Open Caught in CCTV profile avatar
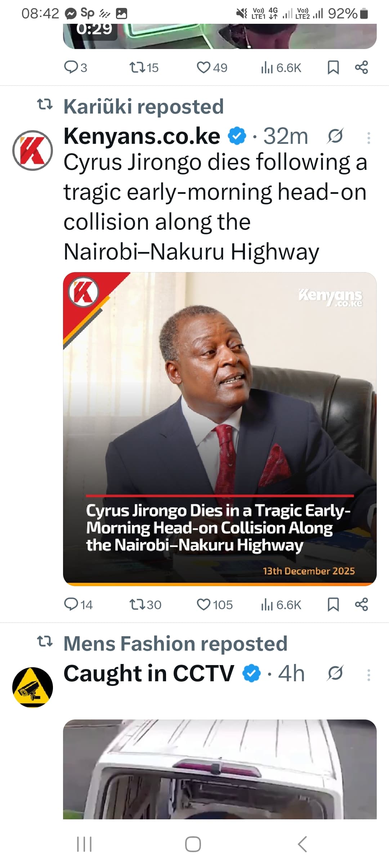Image resolution: width=389 pixels, height=868 pixels. click(x=32, y=687)
